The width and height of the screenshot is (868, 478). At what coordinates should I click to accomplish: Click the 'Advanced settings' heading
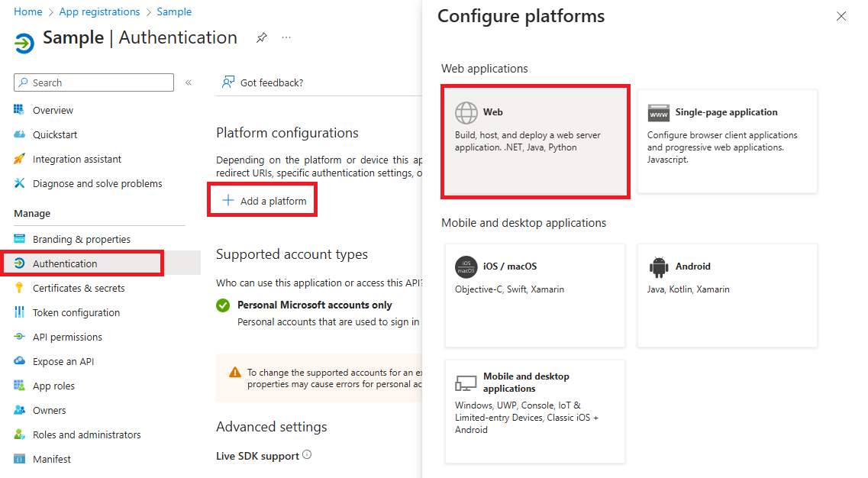coord(271,427)
